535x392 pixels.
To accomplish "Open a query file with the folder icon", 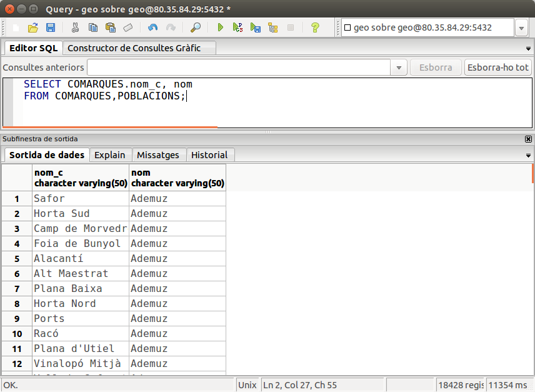I will pos(33,28).
